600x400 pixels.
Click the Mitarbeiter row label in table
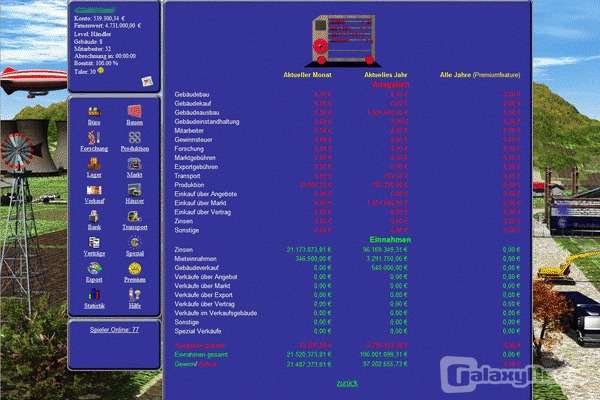[x=189, y=131]
